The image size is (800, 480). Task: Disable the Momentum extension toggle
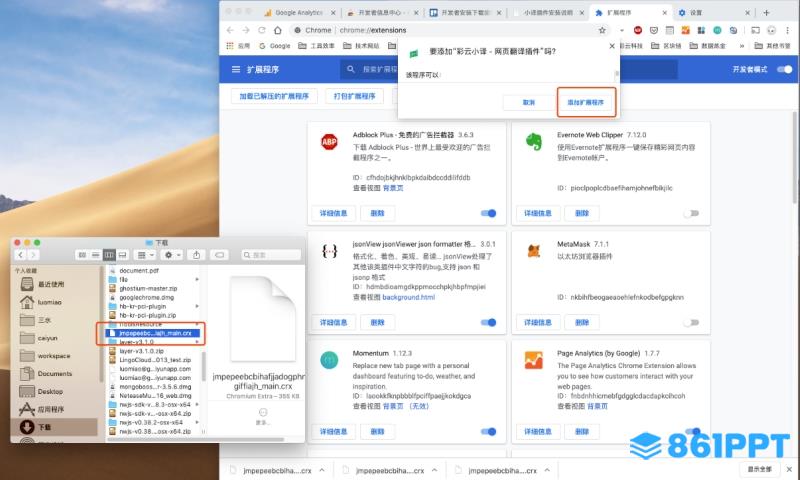488,432
